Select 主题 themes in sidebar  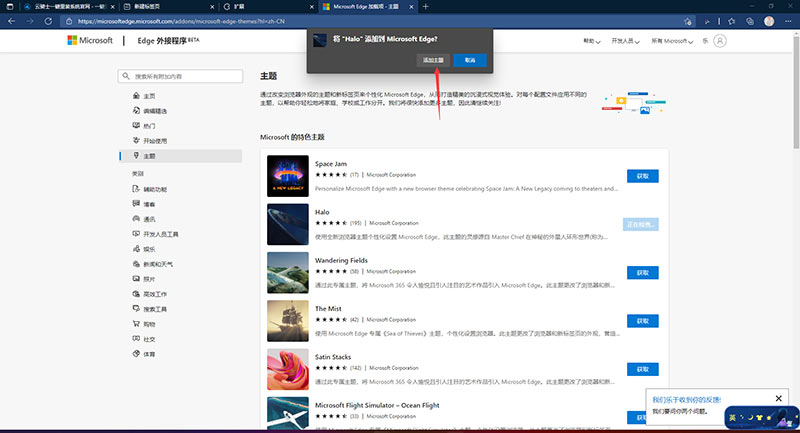point(181,156)
